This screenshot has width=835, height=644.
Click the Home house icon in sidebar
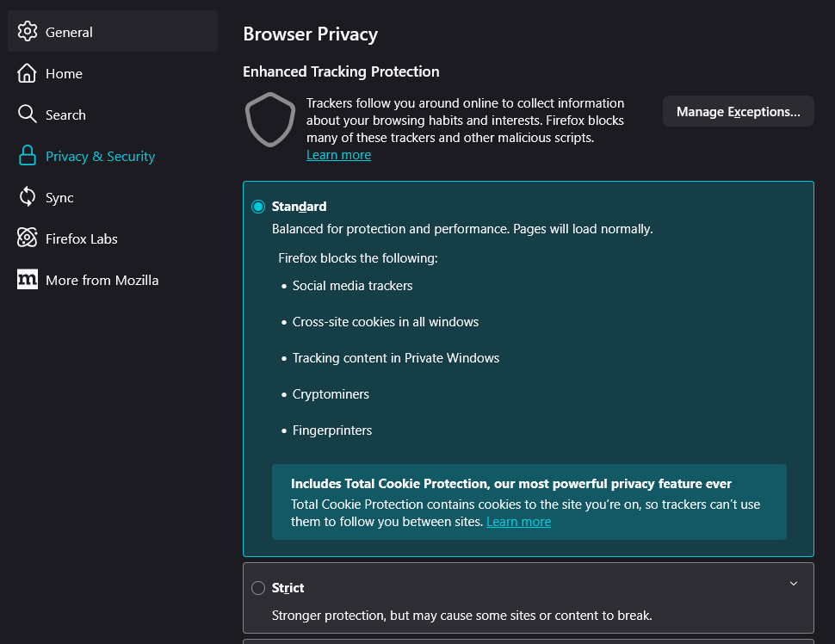28,73
